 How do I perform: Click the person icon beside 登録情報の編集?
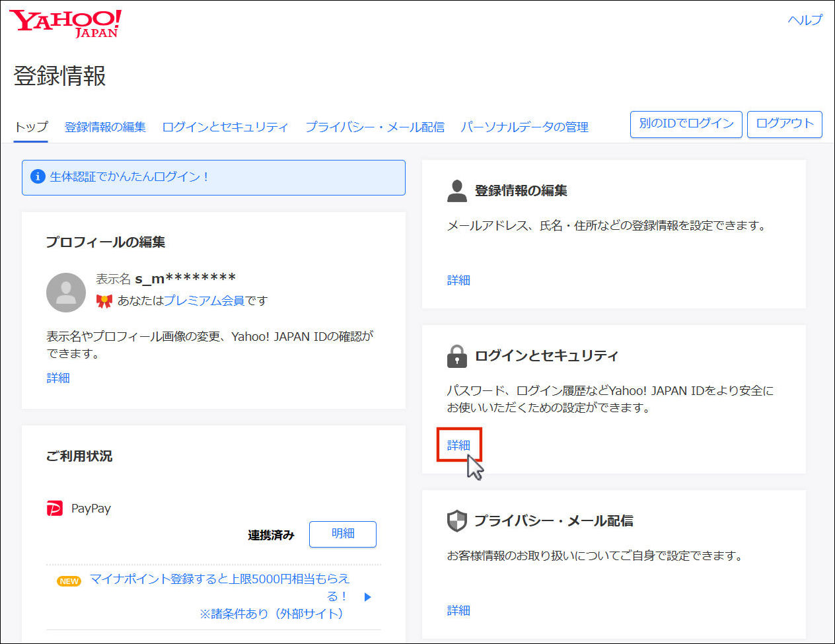tap(456, 191)
